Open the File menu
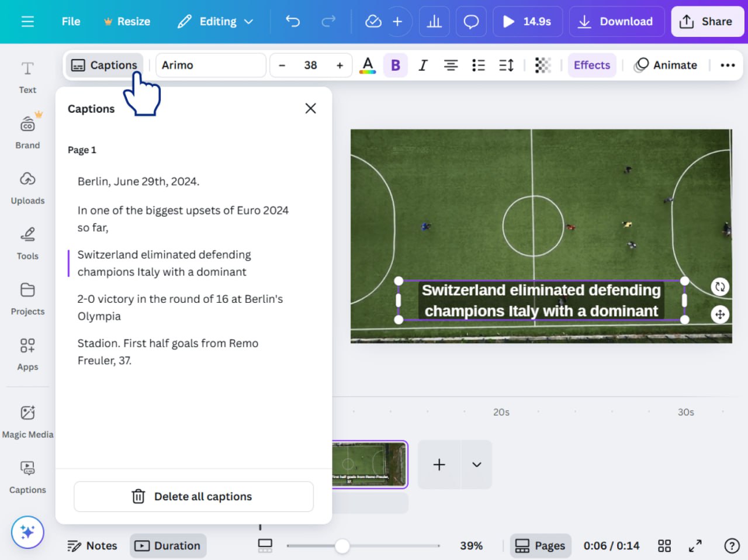Image resolution: width=748 pixels, height=560 pixels. click(70, 21)
